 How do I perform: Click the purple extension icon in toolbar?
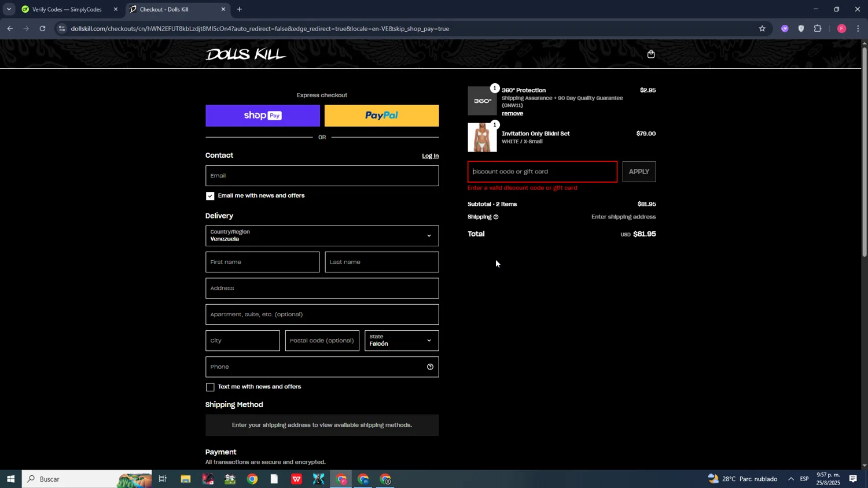point(785,28)
